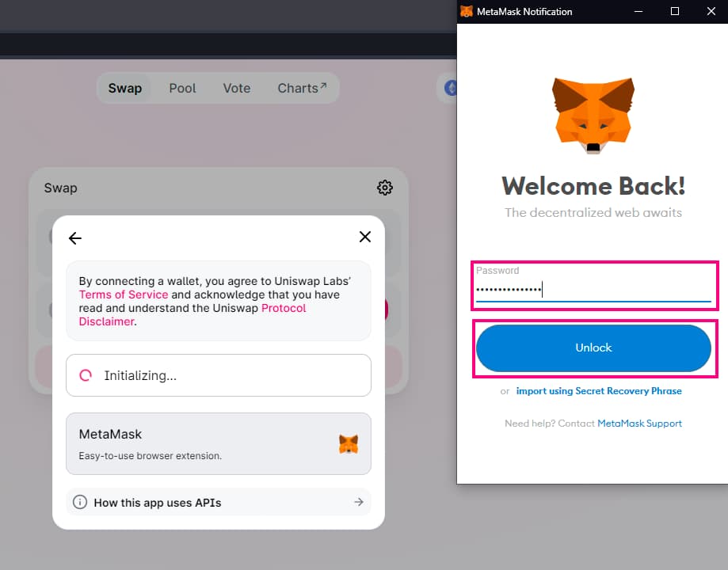Click the Ethereum network icon in the header
The height and width of the screenshot is (570, 728).
[451, 88]
